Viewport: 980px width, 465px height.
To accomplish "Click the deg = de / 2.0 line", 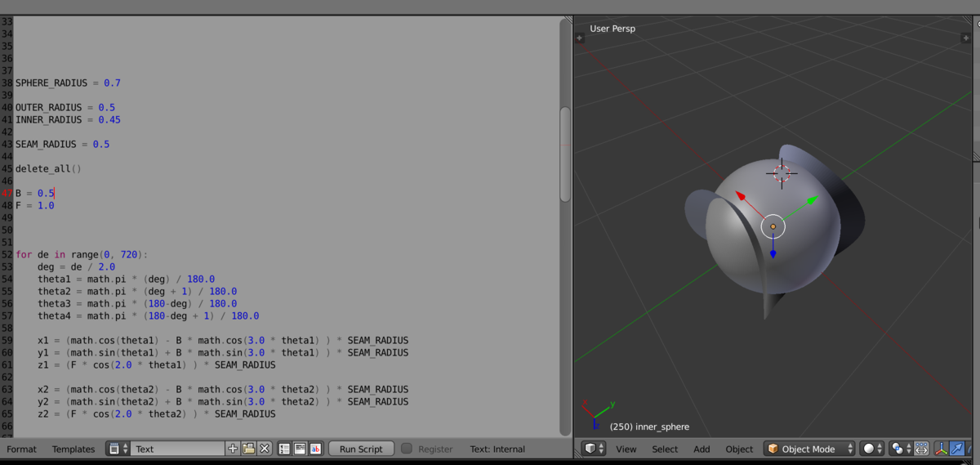I will tap(76, 266).
